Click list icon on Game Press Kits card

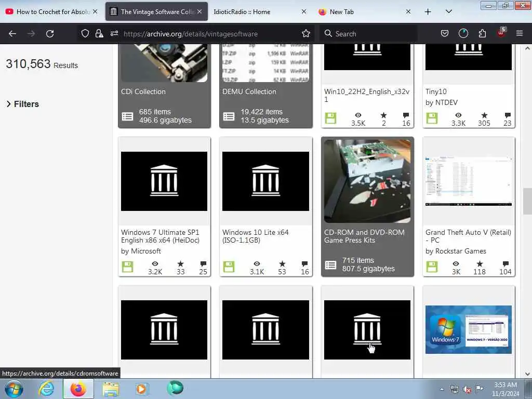(330, 265)
